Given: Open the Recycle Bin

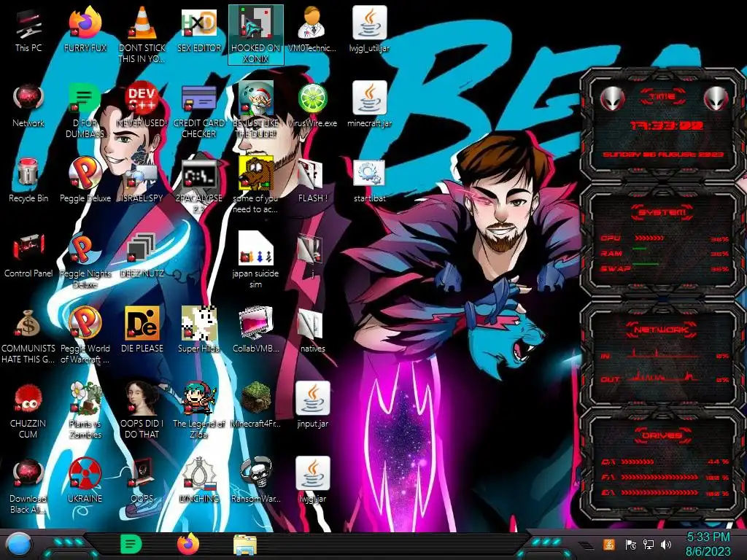Looking at the screenshot, I should (28, 180).
